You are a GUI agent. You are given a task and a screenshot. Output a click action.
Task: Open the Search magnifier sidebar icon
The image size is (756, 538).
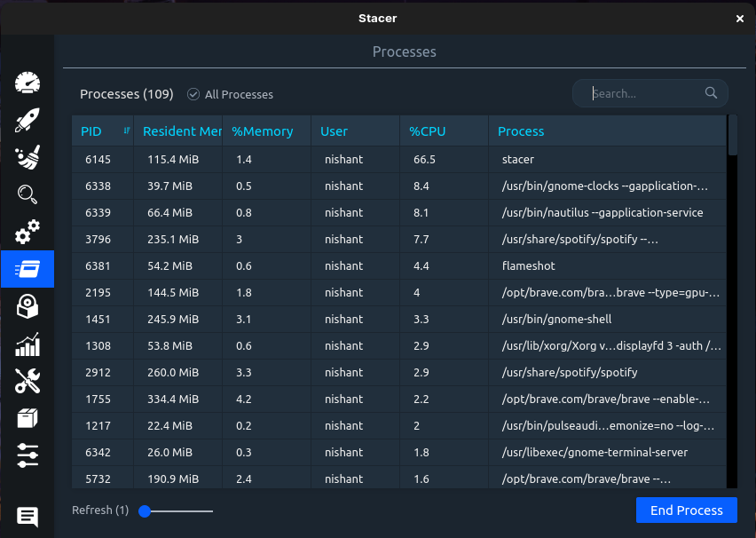[28, 194]
